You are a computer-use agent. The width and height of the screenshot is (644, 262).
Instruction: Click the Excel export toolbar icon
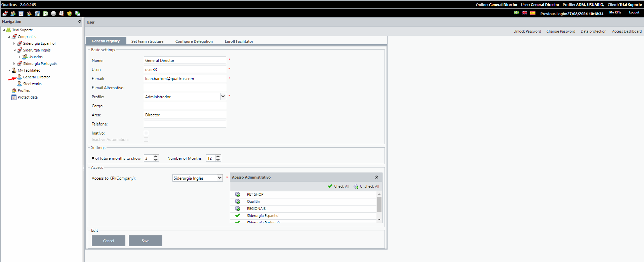click(45, 13)
